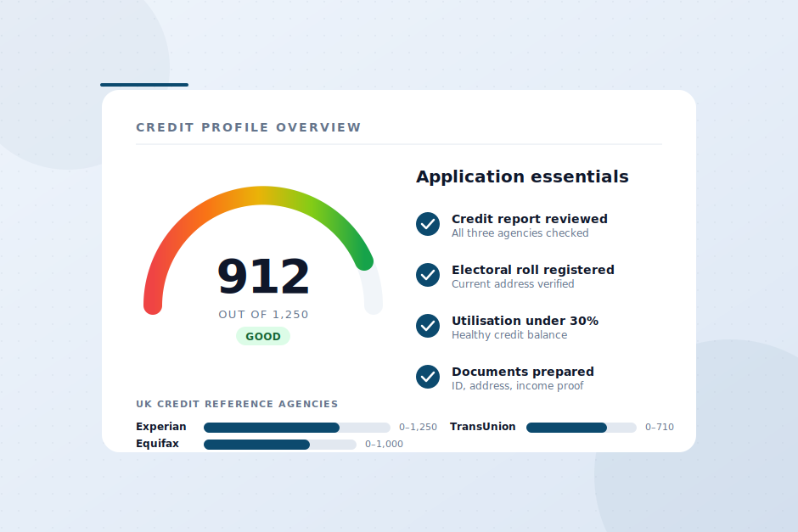
Task: Select the Equifax score progress bar
Action: click(x=280, y=445)
